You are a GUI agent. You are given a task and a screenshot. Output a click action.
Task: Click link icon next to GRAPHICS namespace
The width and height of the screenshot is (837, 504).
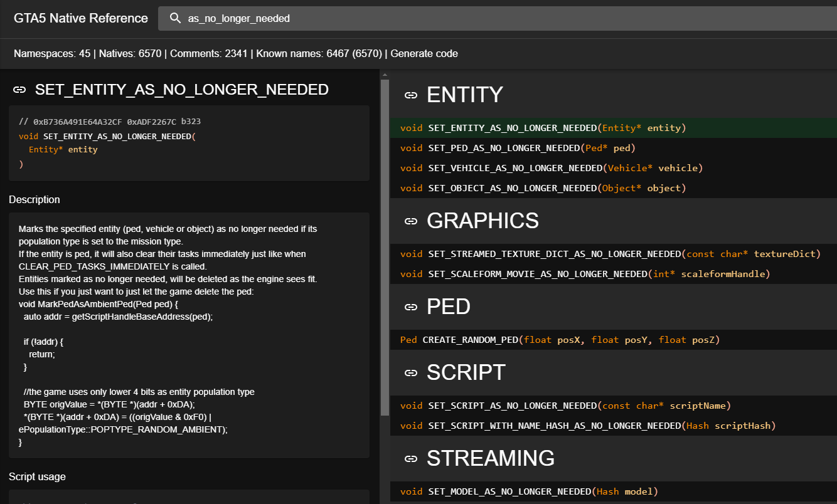(411, 221)
